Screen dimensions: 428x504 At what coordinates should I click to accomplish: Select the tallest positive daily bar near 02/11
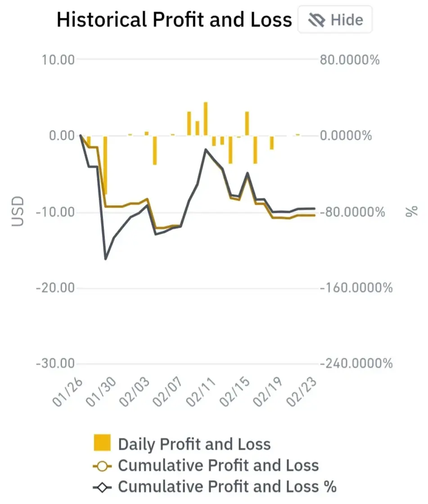206,119
